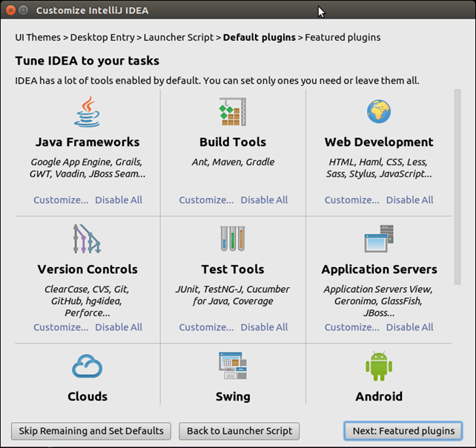Click the Clouds cloud icon
The width and height of the screenshot is (476, 448).
[x=87, y=366]
